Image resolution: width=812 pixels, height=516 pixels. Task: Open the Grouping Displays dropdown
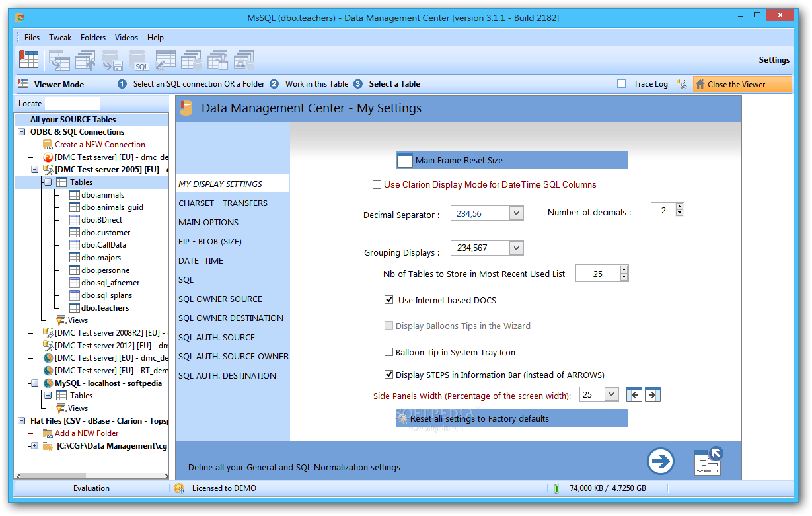tap(517, 248)
